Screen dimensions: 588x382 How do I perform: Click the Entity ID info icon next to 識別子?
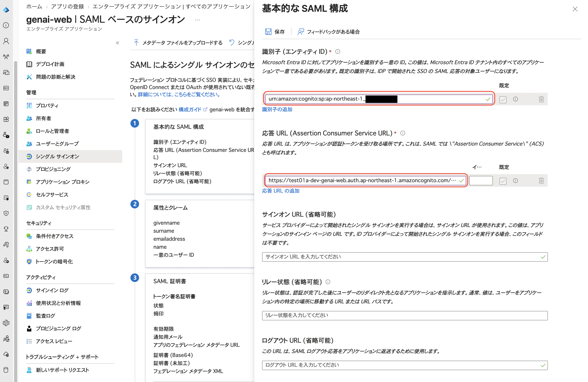pyautogui.click(x=337, y=52)
